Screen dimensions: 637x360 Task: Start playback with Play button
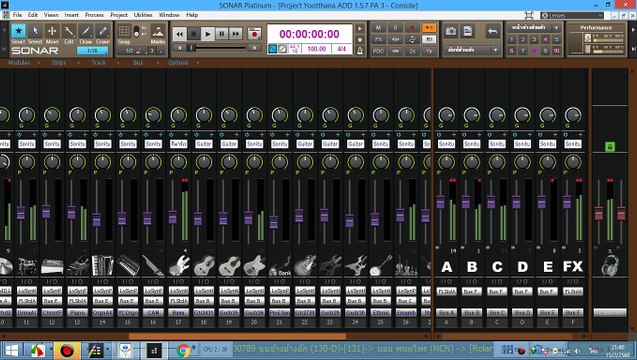pos(208,34)
